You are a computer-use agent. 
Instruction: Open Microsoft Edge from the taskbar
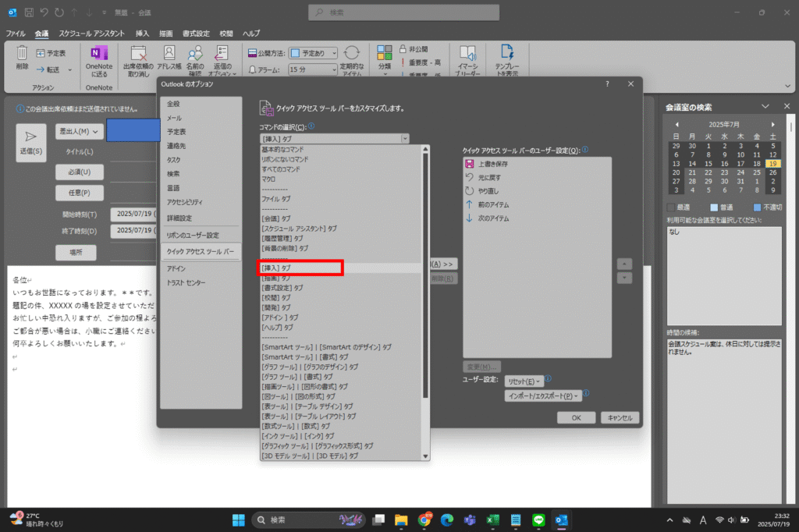tap(447, 520)
